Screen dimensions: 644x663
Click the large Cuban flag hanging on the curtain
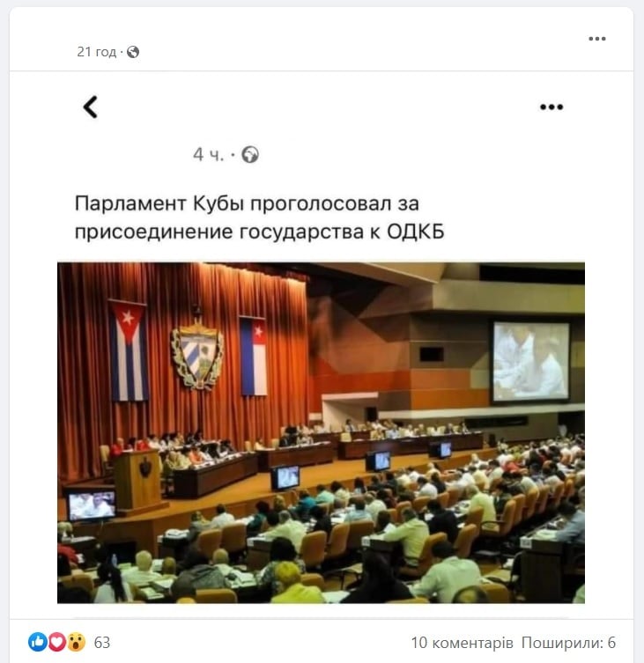(x=129, y=350)
